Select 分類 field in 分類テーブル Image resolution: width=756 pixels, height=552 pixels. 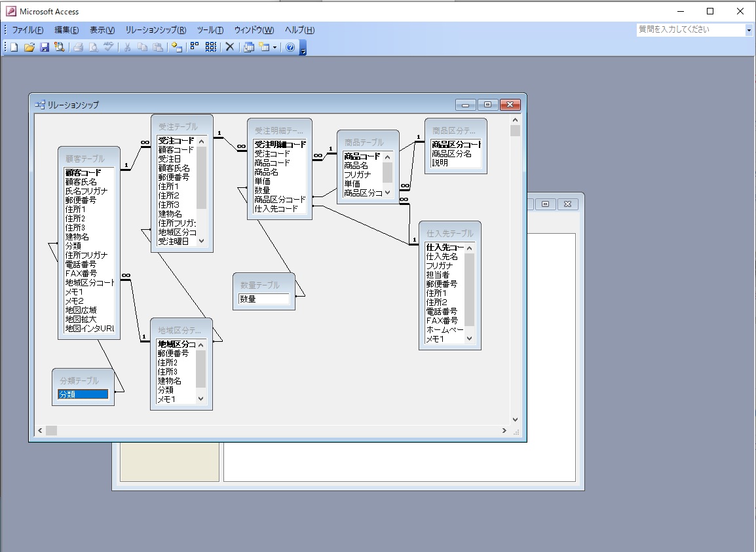(83, 394)
